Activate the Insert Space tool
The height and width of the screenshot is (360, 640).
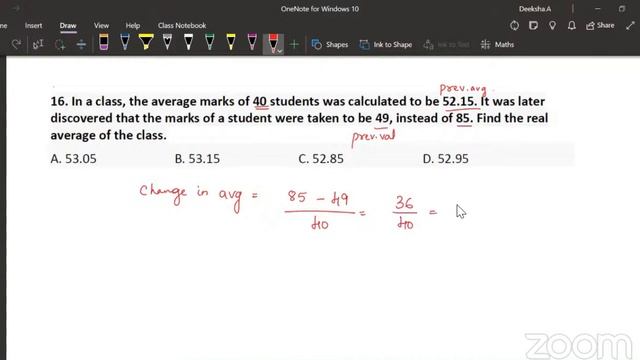pyautogui.click(x=81, y=44)
